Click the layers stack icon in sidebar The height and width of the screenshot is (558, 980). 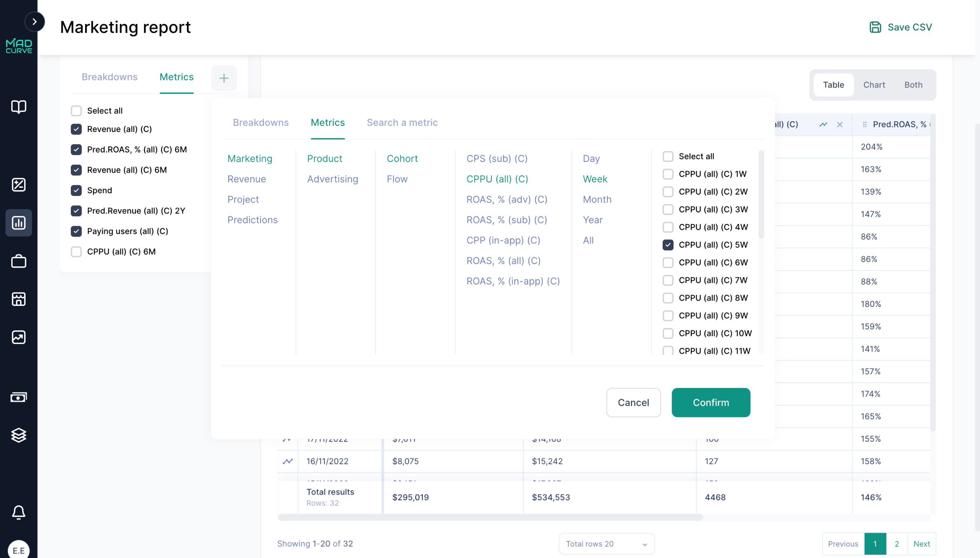tap(19, 435)
